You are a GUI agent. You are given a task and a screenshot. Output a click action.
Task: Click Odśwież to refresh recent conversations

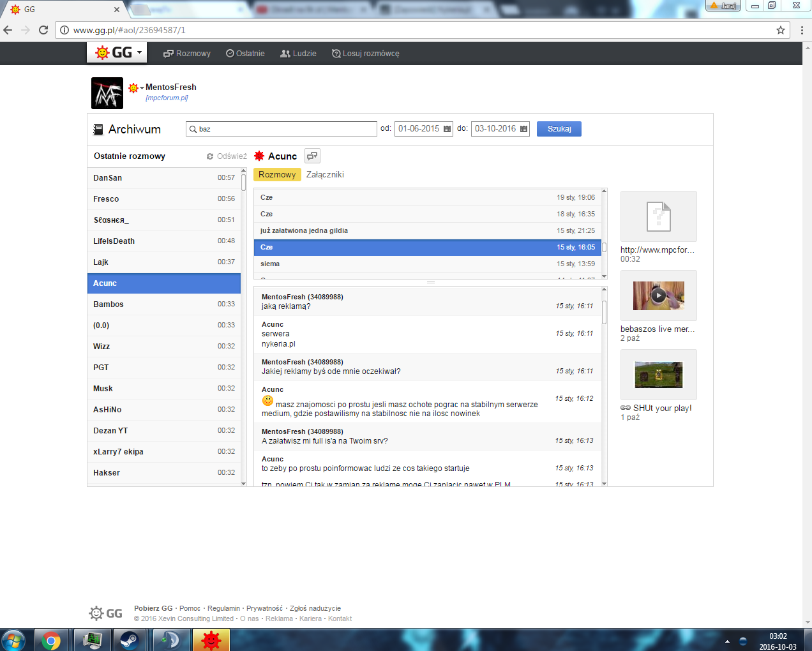pyautogui.click(x=227, y=156)
